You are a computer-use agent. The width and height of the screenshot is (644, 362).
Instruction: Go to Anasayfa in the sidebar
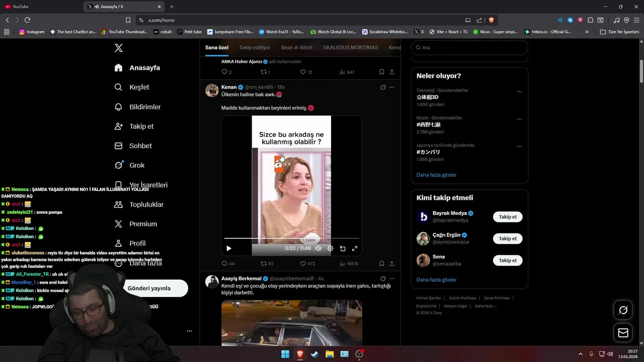pyautogui.click(x=137, y=67)
